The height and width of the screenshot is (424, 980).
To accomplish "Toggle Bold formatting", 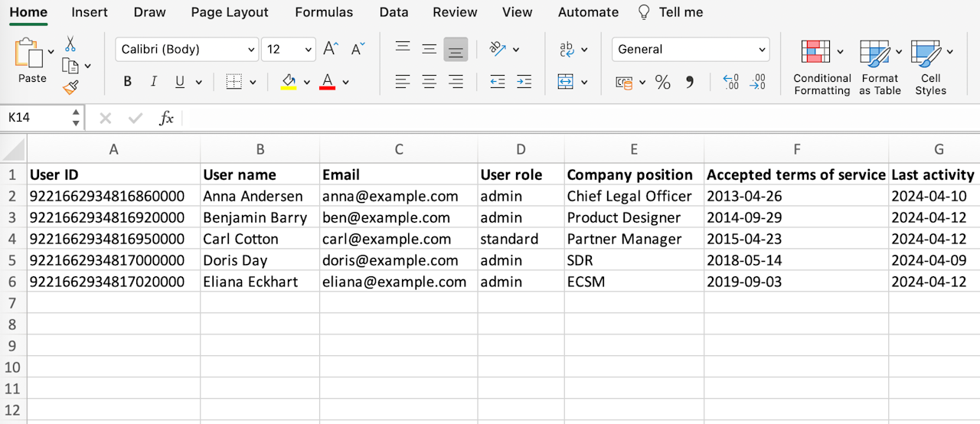I will [x=128, y=82].
